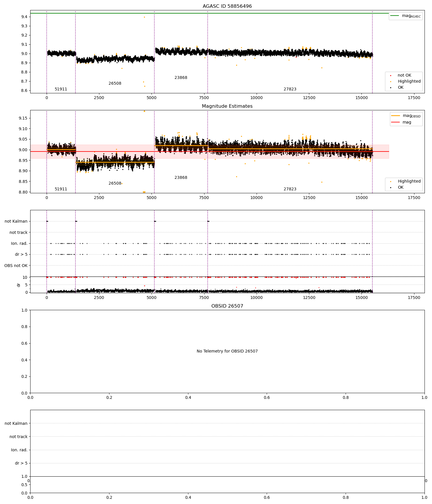Click 'not Kalman' label in the bottom plot
Viewport: 432px width, 504px height.
click(x=16, y=423)
